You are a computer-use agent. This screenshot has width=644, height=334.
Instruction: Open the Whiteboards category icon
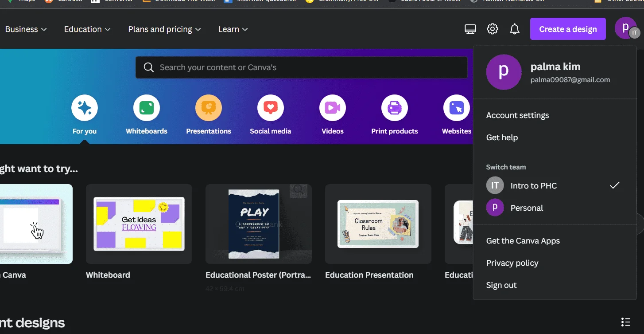pos(147,108)
